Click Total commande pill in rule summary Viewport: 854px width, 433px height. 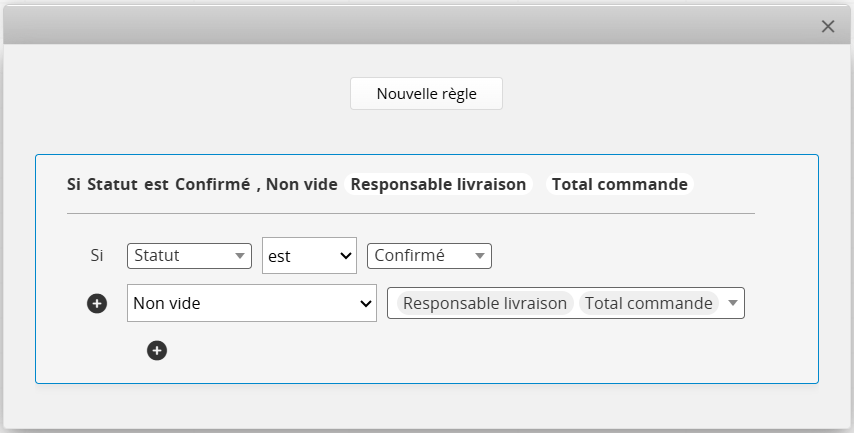point(619,185)
